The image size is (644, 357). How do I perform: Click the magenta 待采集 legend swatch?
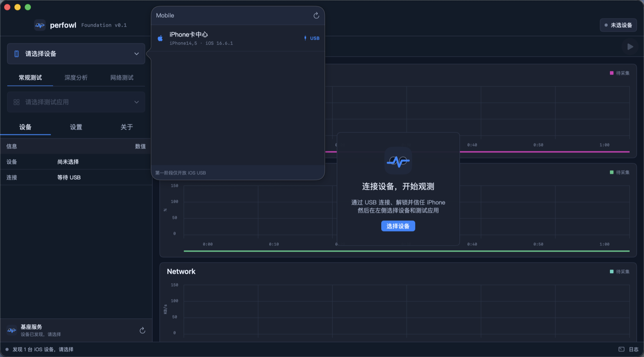click(612, 73)
